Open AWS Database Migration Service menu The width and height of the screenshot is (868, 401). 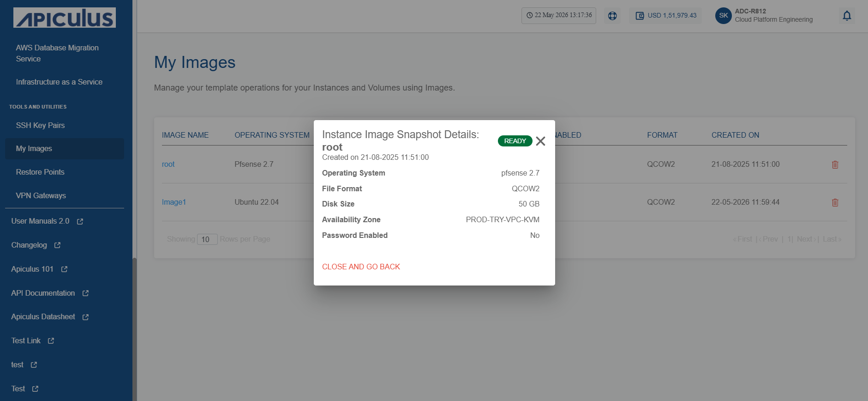pyautogui.click(x=57, y=53)
